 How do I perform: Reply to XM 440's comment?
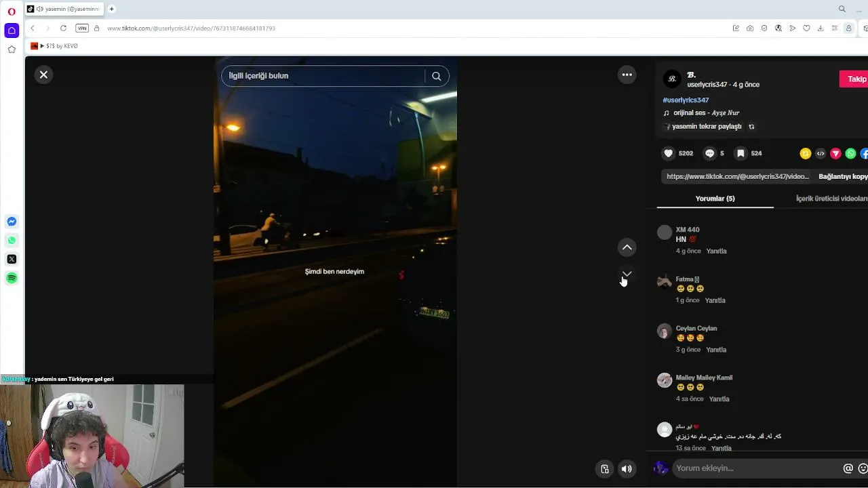716,251
